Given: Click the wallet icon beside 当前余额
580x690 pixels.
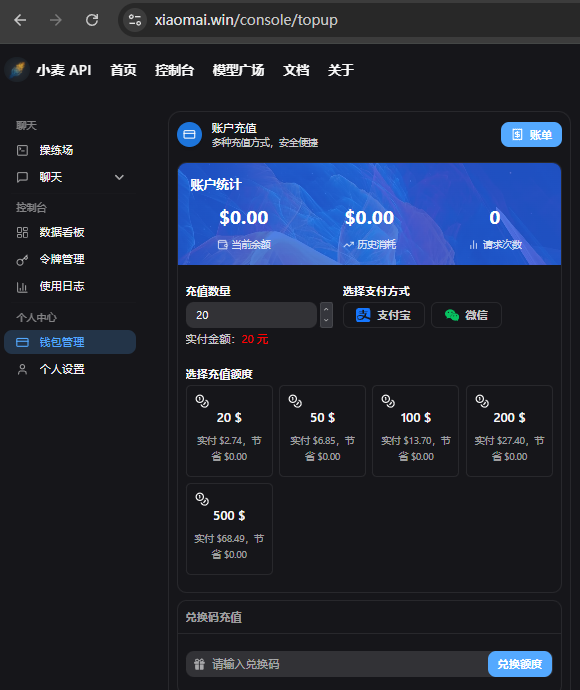Looking at the screenshot, I should (x=223, y=244).
